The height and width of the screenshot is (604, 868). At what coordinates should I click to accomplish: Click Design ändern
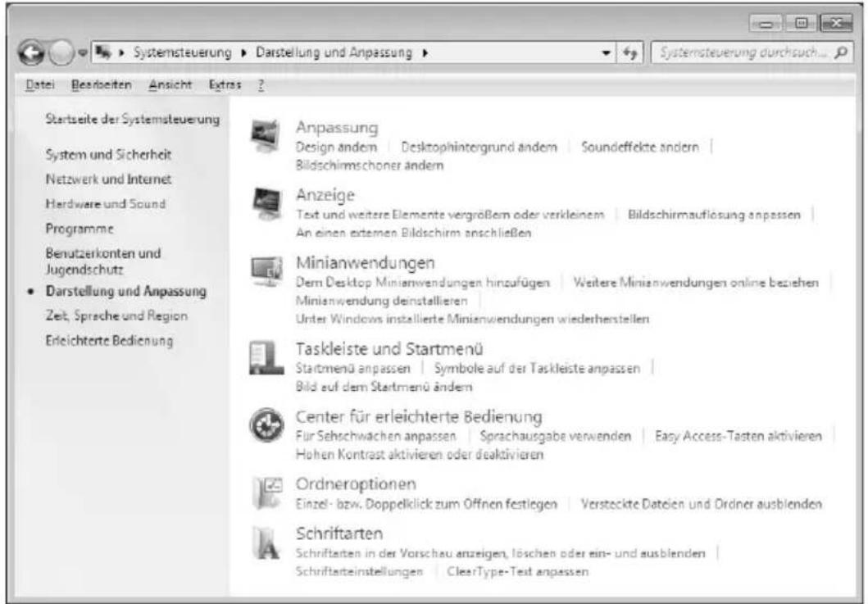point(336,148)
